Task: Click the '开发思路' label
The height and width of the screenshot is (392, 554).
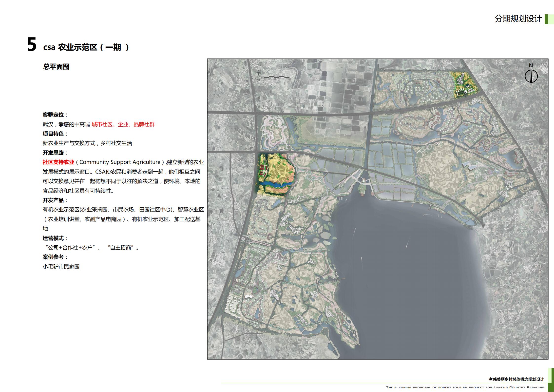Action: tap(53, 153)
